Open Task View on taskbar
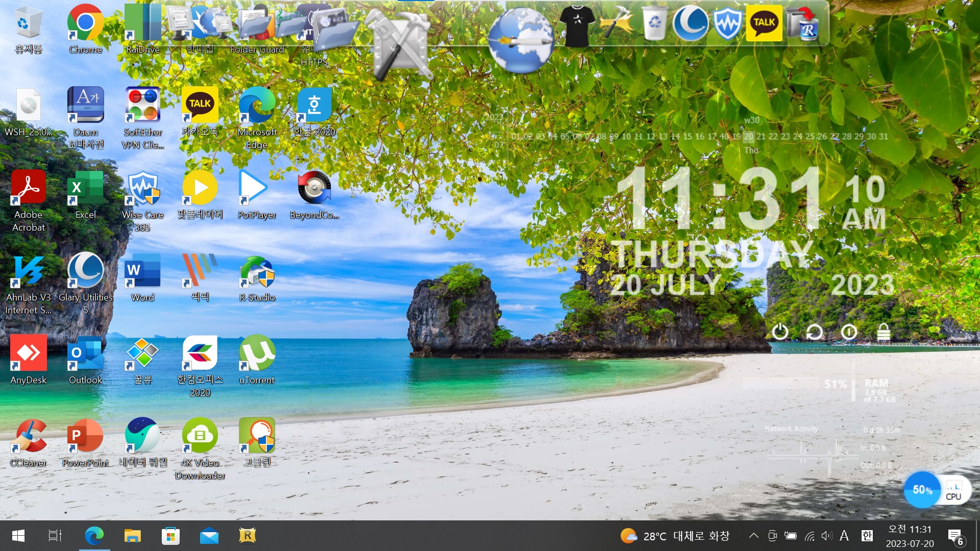The height and width of the screenshot is (551, 980). coord(55,536)
